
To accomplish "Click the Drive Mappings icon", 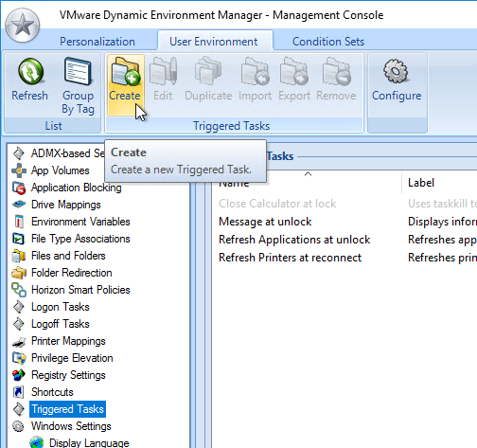I will click(19, 205).
